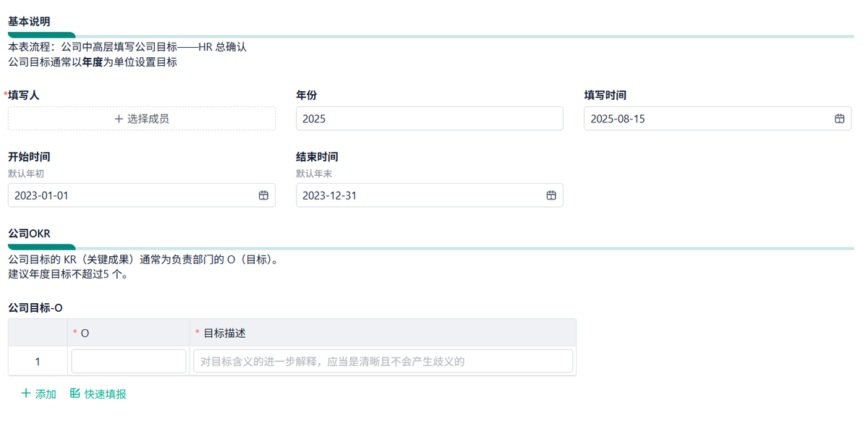Click the 2025-08-15 date text
This screenshot has width=868, height=421.
618,119
